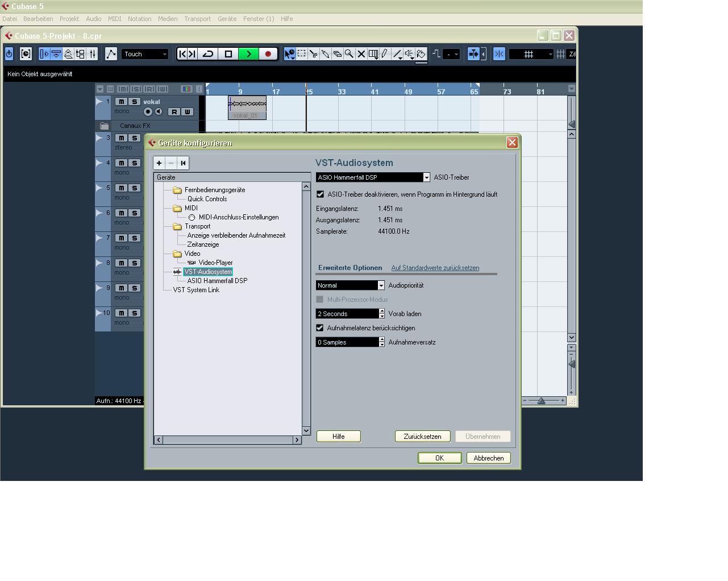Image resolution: width=728 pixels, height=581 pixels.
Task: Open the Mixer toolbar icon
Action: (x=93, y=54)
